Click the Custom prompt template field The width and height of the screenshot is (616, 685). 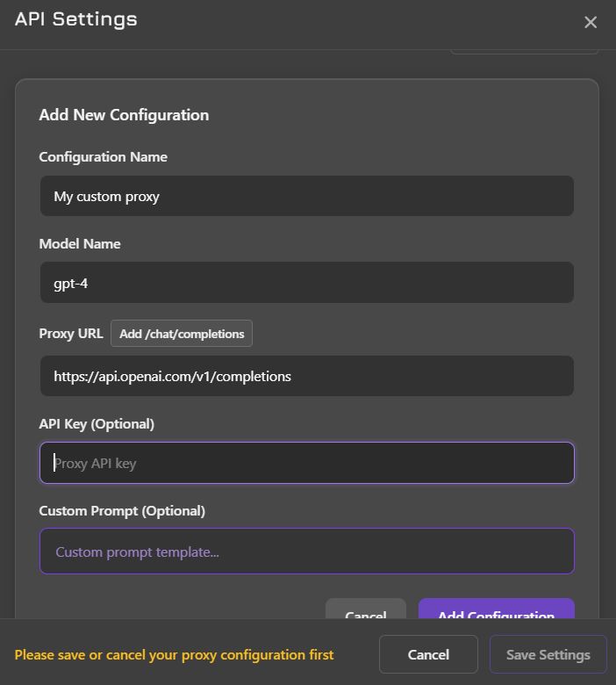(x=307, y=552)
